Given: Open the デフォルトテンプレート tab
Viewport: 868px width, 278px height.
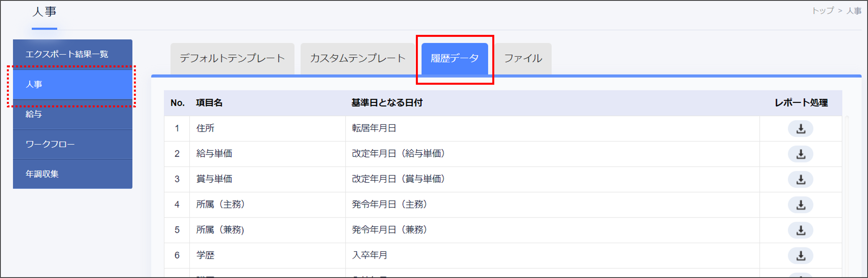Looking at the screenshot, I should click(x=232, y=58).
